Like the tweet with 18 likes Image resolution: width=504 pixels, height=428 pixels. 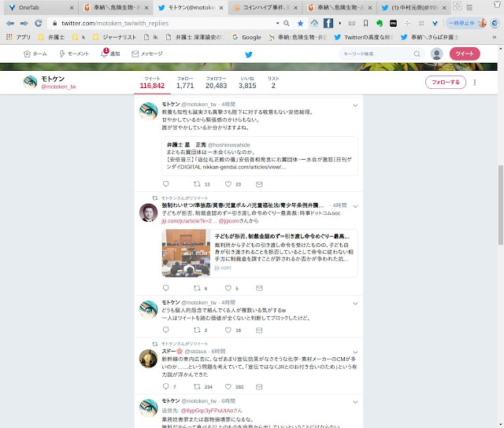[x=228, y=330]
